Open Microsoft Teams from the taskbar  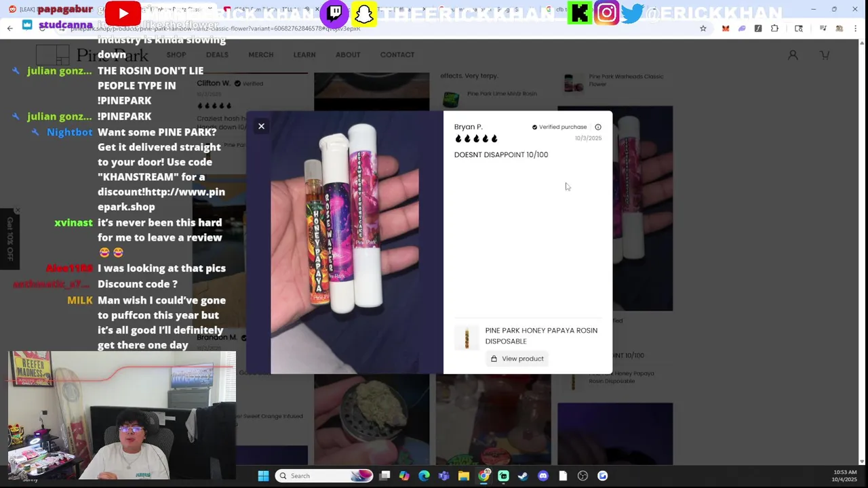[443, 476]
